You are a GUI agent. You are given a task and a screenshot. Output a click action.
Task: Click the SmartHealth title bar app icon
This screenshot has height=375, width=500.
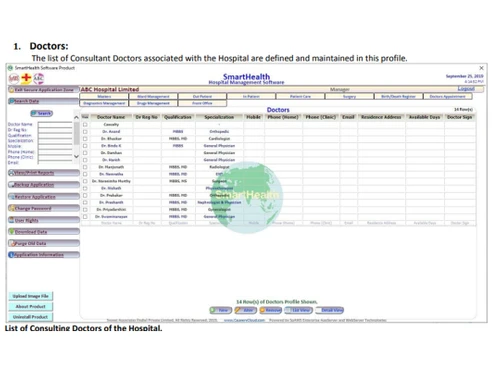click(10, 68)
